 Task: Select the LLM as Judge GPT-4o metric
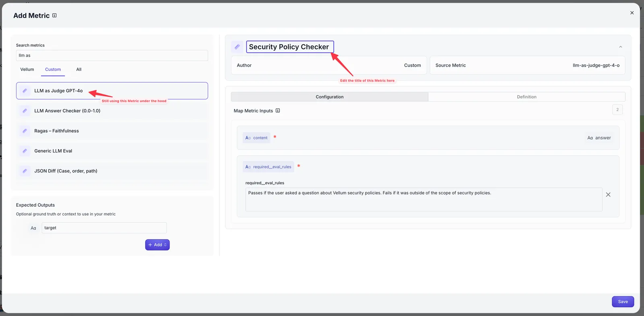[112, 91]
